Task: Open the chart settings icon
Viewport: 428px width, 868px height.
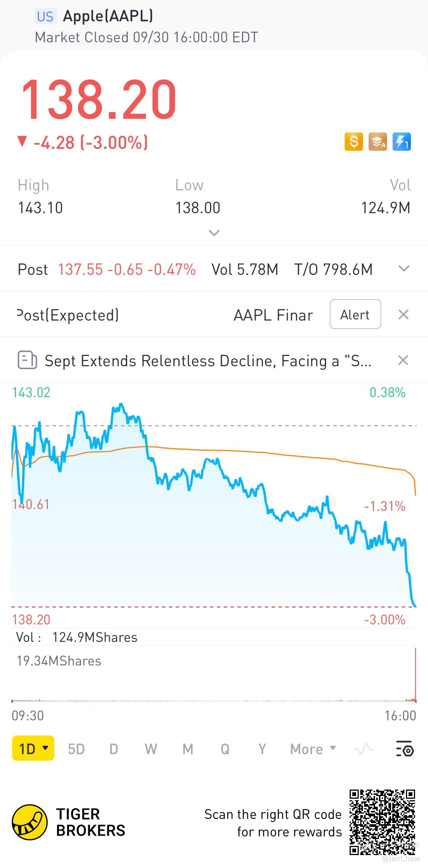Action: [x=404, y=748]
